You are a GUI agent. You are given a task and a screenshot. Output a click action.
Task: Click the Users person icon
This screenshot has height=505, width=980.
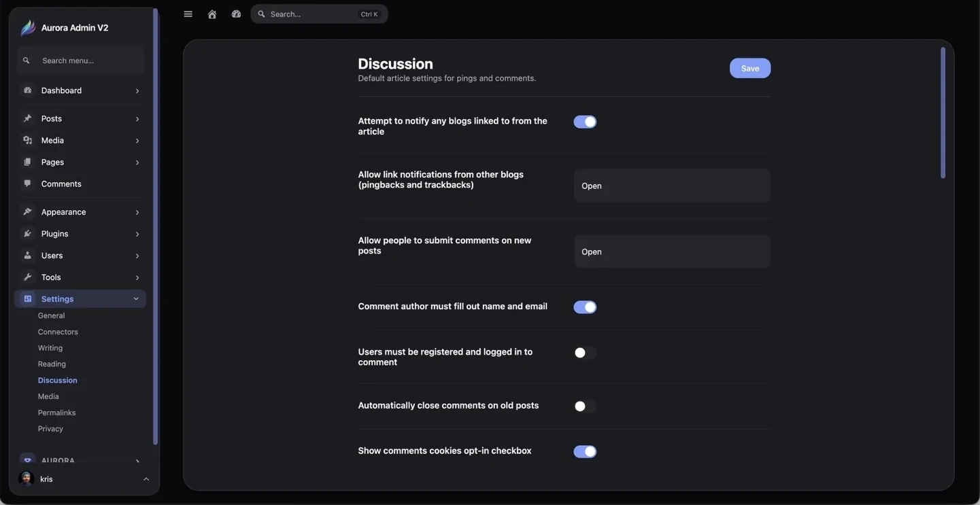(28, 256)
